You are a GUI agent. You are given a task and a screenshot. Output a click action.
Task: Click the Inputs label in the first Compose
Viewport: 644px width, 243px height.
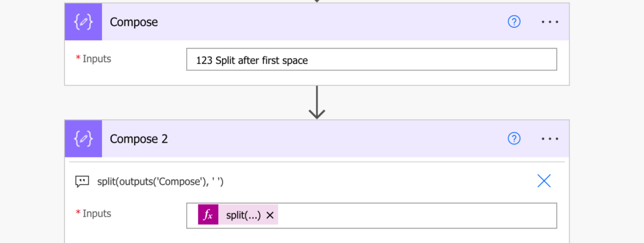click(96, 58)
